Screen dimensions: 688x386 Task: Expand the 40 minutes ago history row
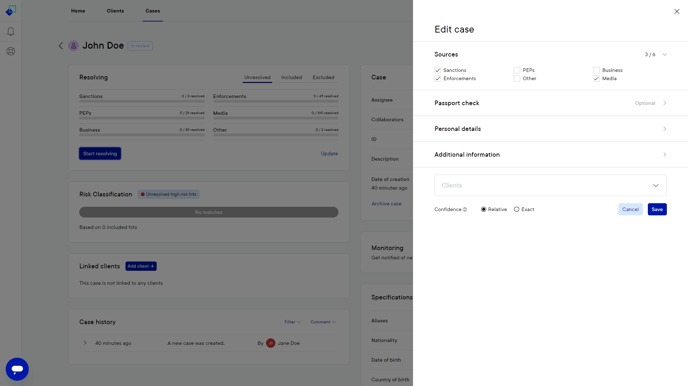pyautogui.click(x=85, y=343)
